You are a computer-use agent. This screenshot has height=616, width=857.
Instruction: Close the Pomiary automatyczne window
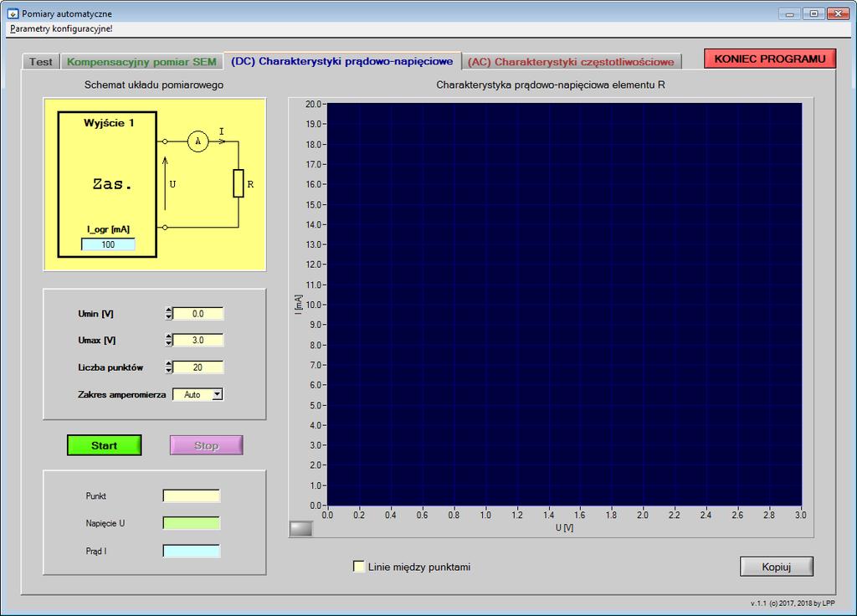(x=838, y=13)
